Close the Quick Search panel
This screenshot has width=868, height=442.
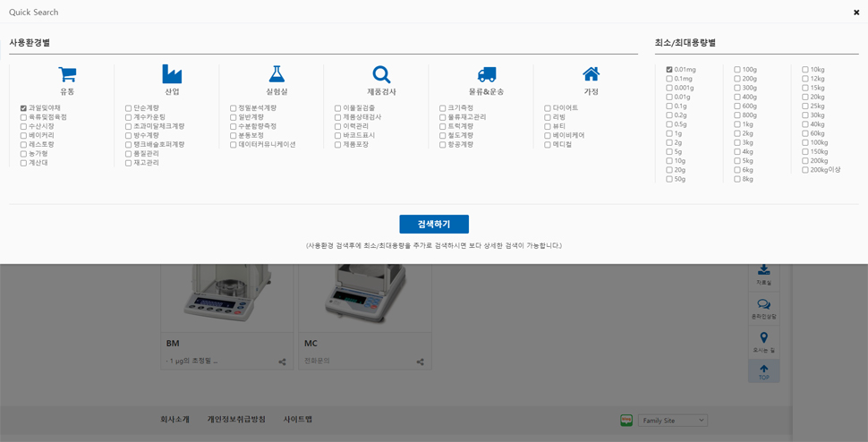coord(855,13)
